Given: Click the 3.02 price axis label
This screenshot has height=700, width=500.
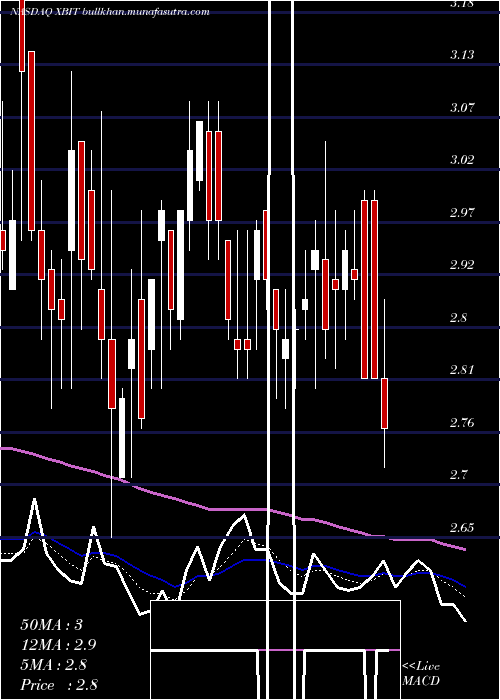Looking at the screenshot, I should (x=462, y=160).
